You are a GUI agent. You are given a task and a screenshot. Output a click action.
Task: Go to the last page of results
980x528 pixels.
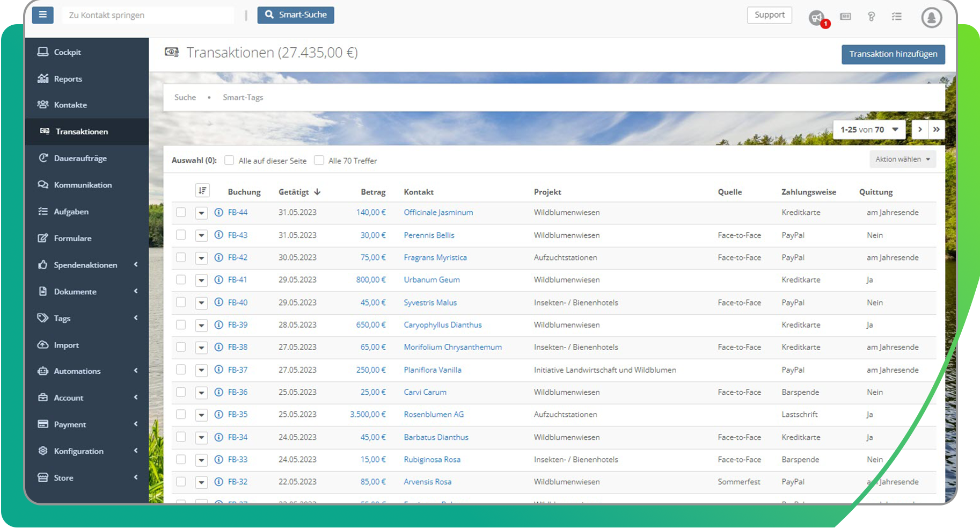[936, 129]
